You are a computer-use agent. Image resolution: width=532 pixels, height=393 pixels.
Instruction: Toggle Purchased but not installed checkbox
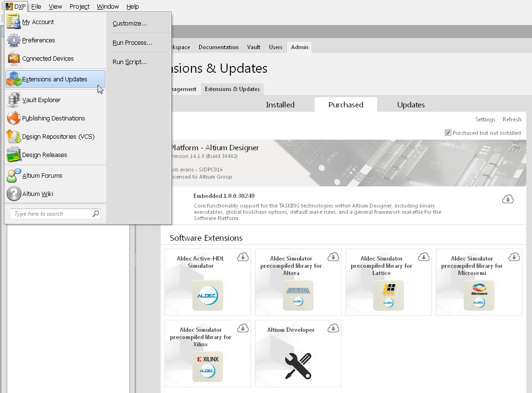[448, 133]
